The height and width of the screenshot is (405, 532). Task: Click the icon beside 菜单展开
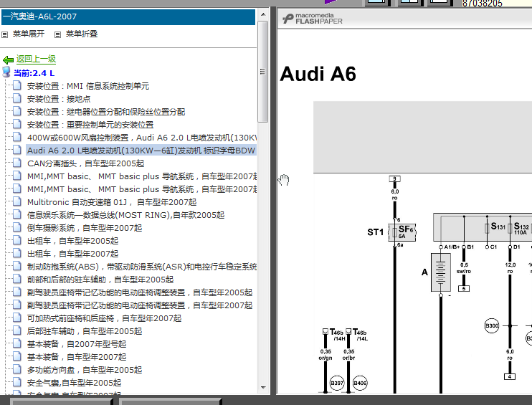coord(5,34)
